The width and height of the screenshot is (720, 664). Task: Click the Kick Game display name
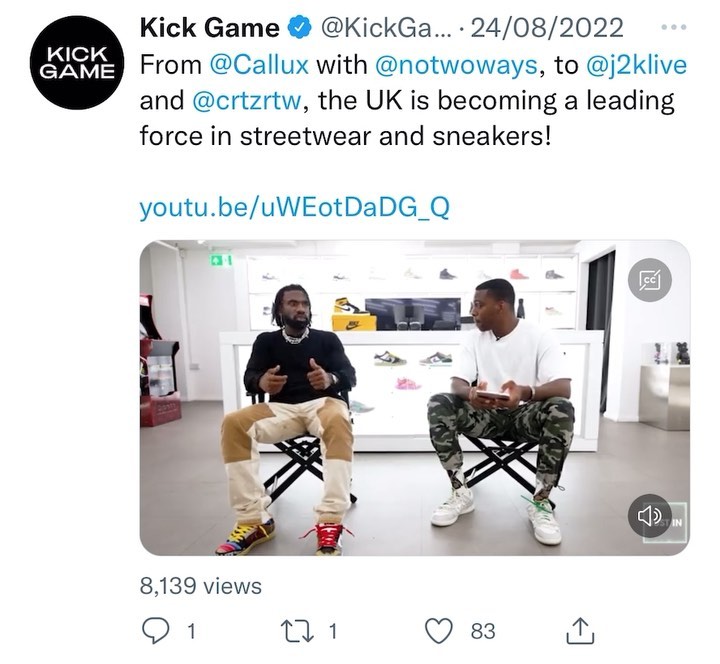tap(210, 28)
